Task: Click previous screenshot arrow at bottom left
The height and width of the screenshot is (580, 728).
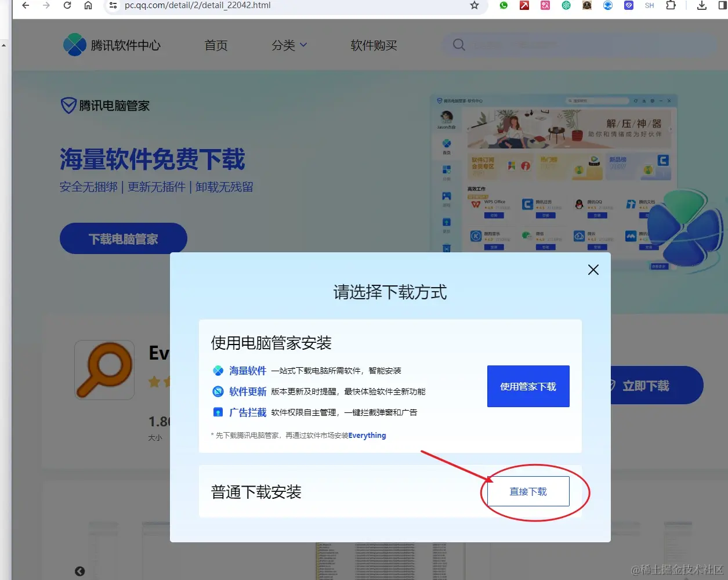Action: [x=80, y=571]
